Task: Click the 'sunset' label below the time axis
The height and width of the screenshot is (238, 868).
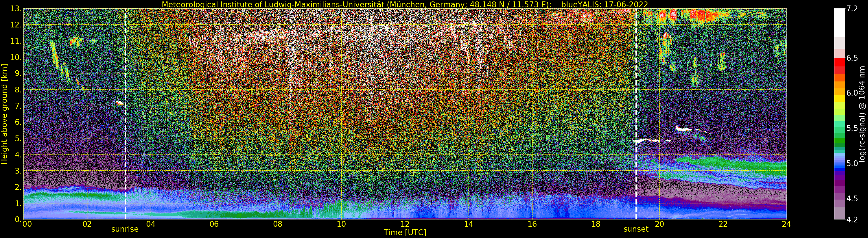Action: pos(636,229)
